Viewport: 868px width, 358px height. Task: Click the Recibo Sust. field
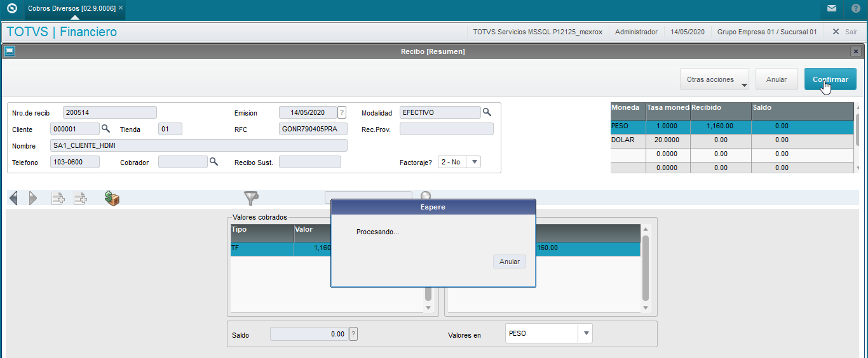(310, 162)
